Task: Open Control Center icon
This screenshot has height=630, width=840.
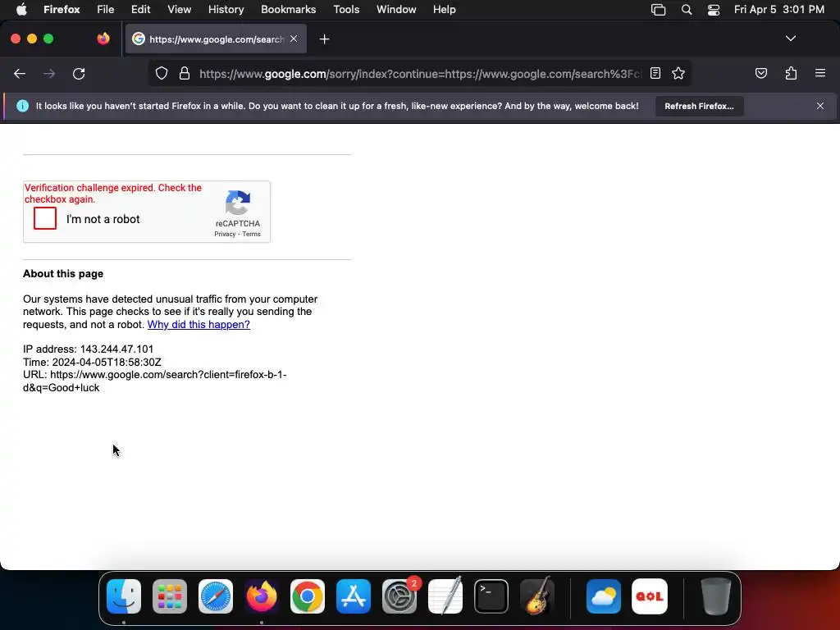Action: click(x=714, y=10)
